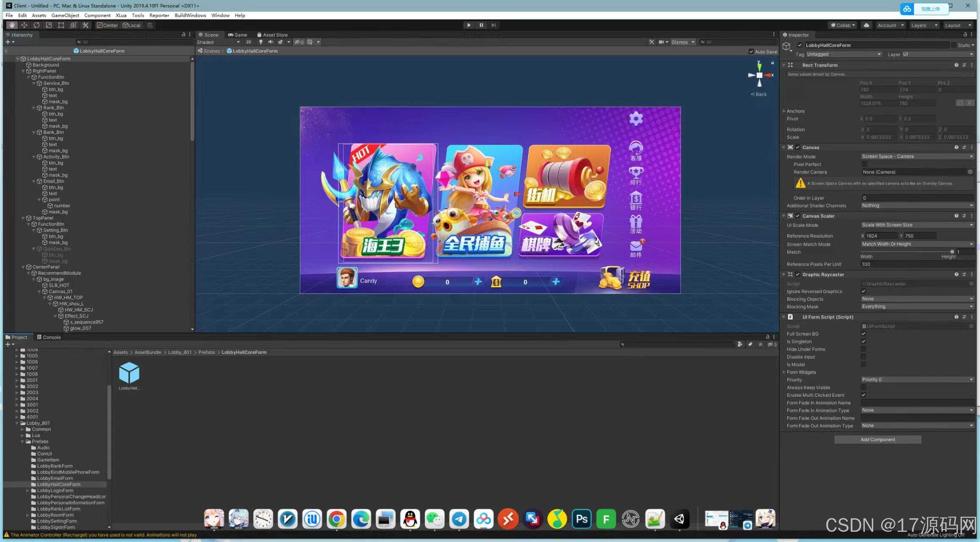Toggle scene lighting bulb icon
This screenshot has width=980, height=542.
[261, 42]
